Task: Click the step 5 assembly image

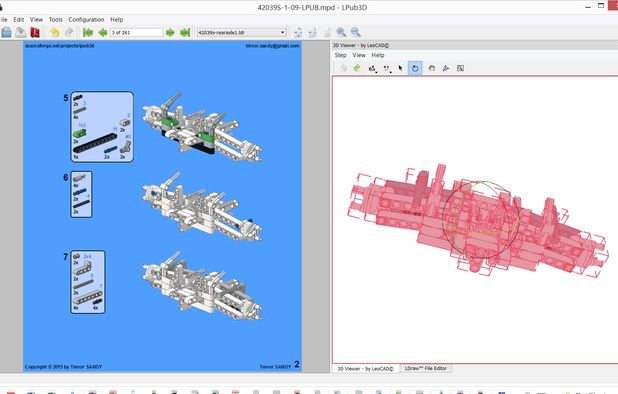Action: click(x=202, y=127)
